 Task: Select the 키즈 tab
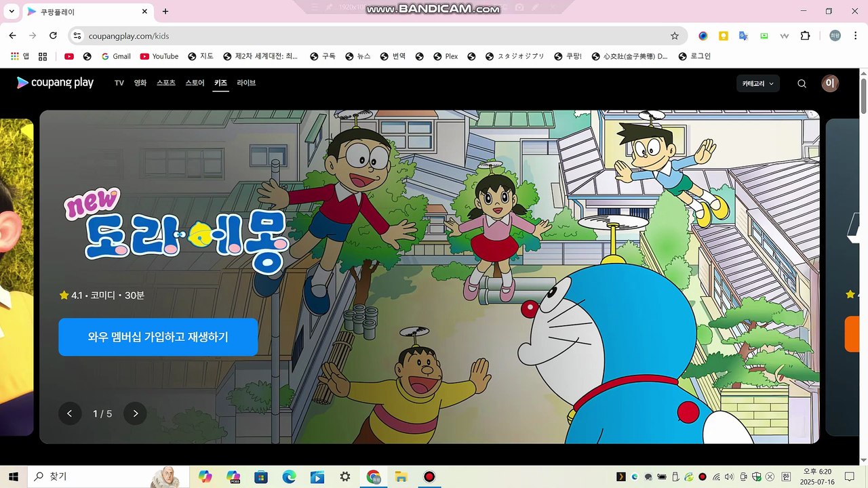220,83
